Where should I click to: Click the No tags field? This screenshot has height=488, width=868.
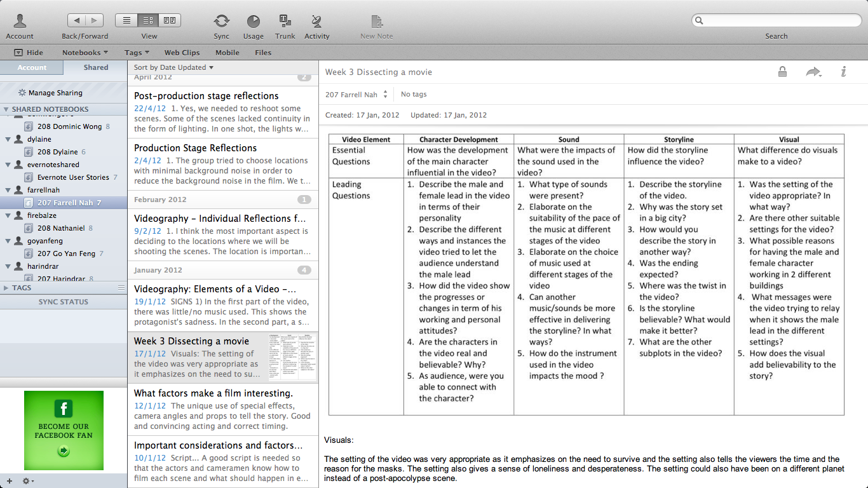point(414,94)
